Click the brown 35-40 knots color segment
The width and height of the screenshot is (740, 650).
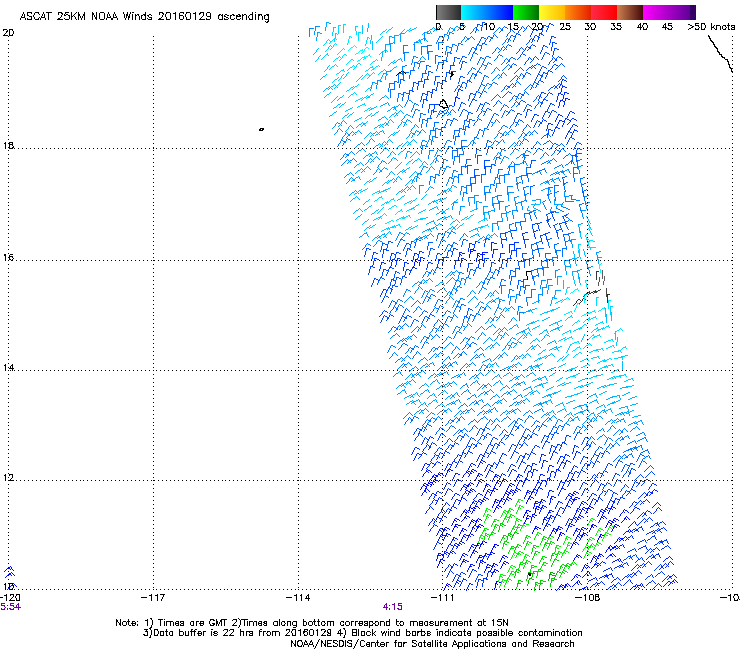[x=630, y=12]
